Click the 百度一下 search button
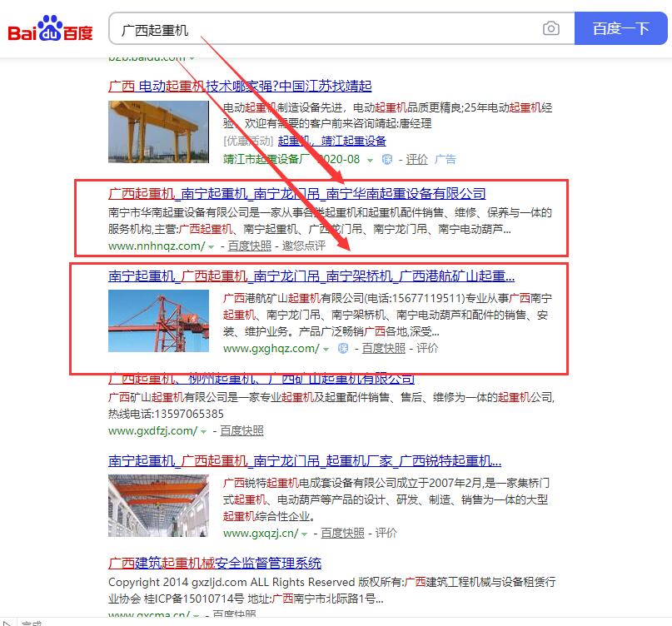The height and width of the screenshot is (626, 672). [x=620, y=28]
